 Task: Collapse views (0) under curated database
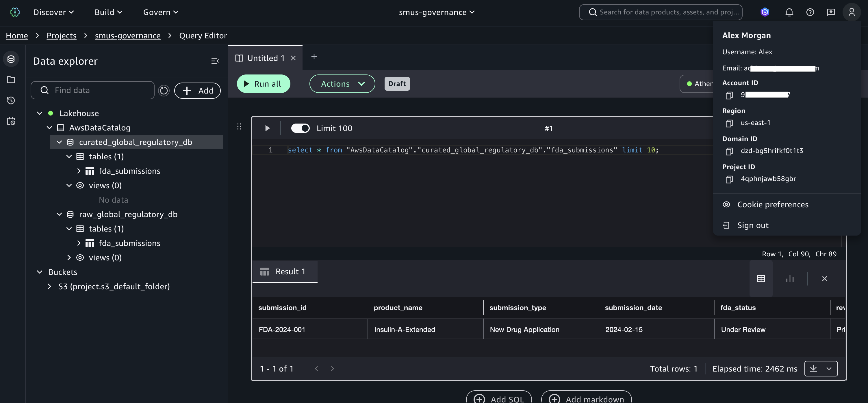(x=69, y=186)
